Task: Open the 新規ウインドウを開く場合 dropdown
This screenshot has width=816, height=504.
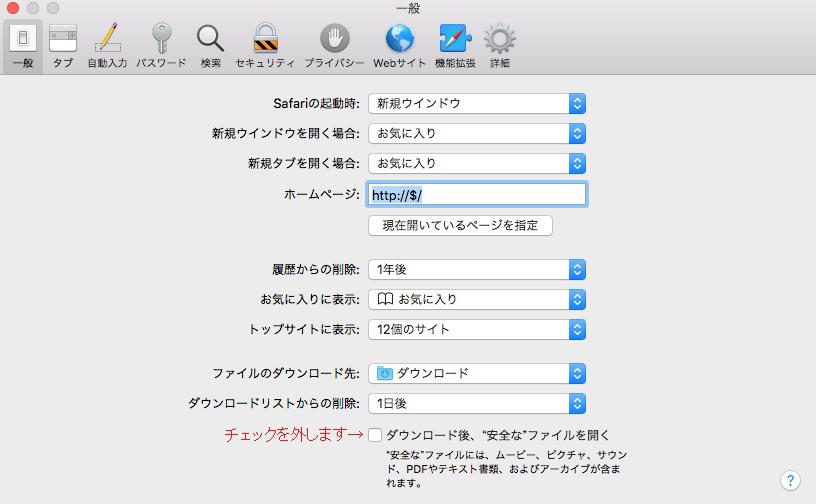Action: click(477, 133)
